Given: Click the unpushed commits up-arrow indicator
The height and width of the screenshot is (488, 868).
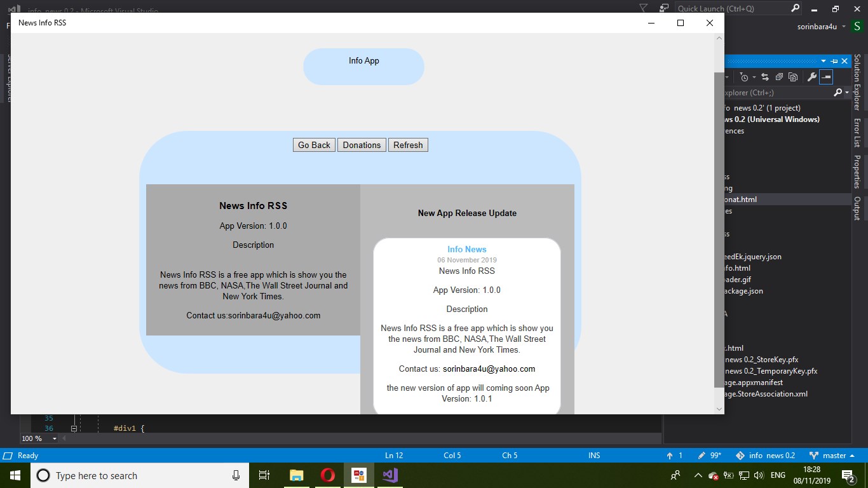Looking at the screenshot, I should point(670,456).
